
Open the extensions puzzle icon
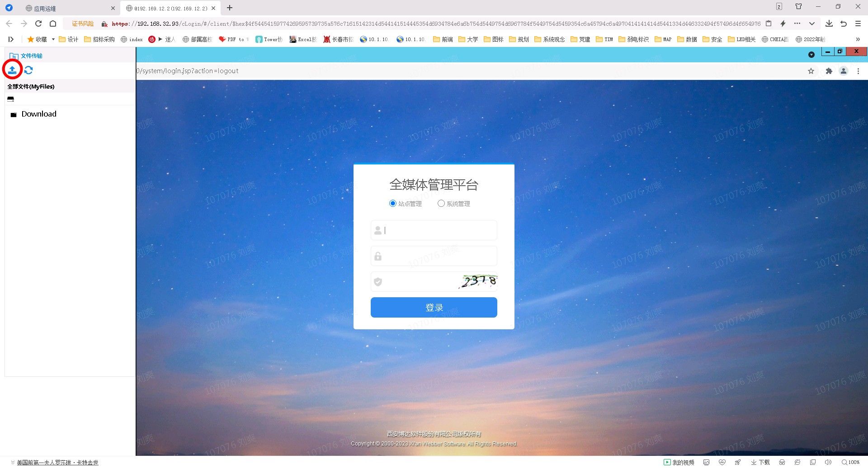(829, 71)
